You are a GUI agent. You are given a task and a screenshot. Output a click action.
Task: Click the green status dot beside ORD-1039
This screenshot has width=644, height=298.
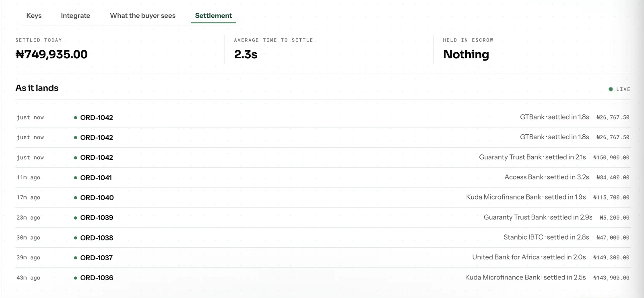click(x=75, y=218)
